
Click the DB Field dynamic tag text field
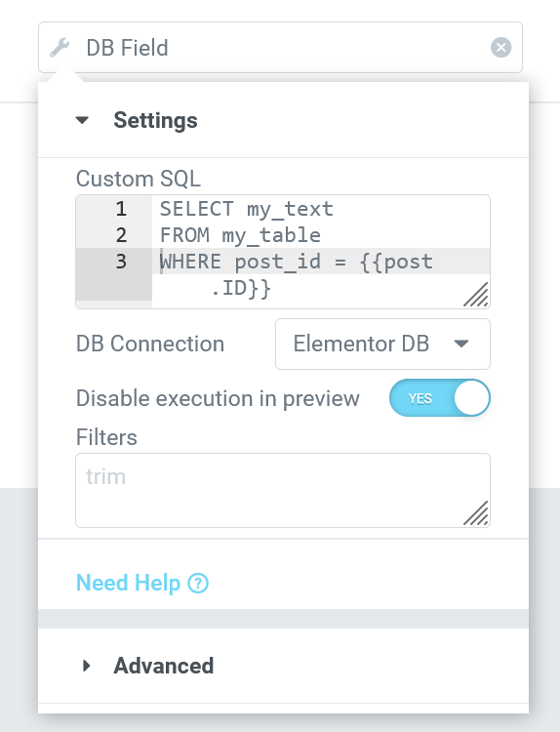coord(280,48)
